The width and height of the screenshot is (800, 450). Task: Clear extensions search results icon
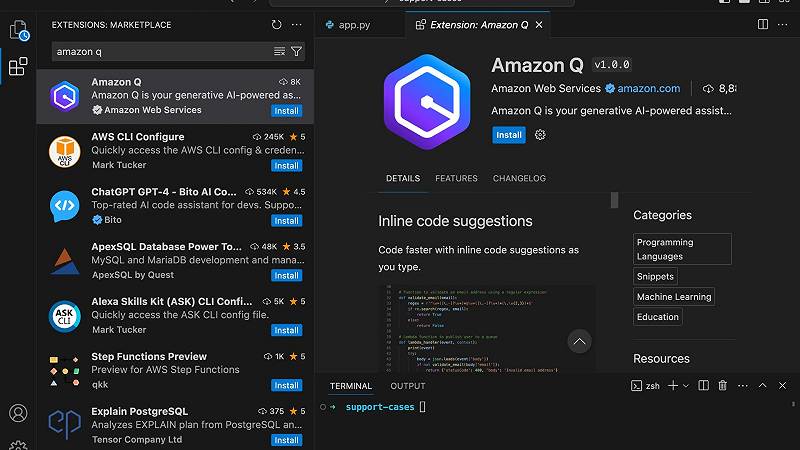(x=279, y=52)
